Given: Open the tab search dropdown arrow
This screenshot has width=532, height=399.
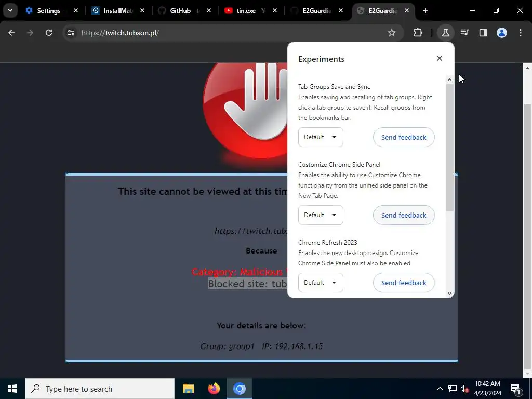Looking at the screenshot, I should (x=10, y=10).
